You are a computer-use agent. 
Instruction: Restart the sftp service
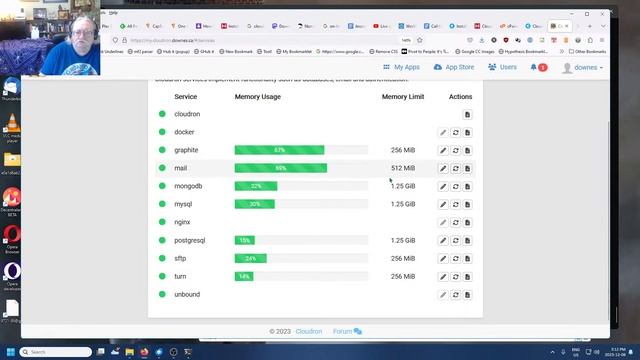coord(456,258)
